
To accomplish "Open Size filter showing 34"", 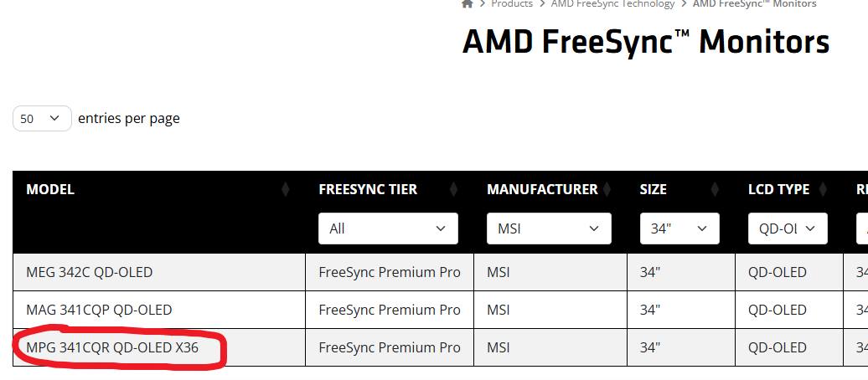I will 679,229.
